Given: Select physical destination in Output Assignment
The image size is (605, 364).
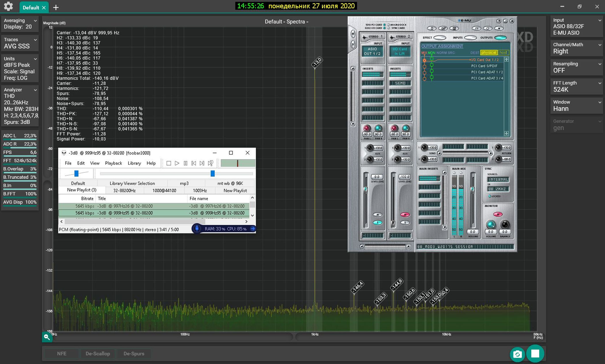Looking at the screenshot, I should (x=489, y=52).
